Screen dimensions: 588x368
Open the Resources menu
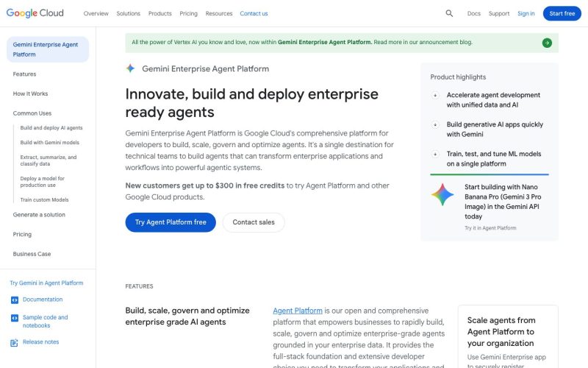pos(219,13)
